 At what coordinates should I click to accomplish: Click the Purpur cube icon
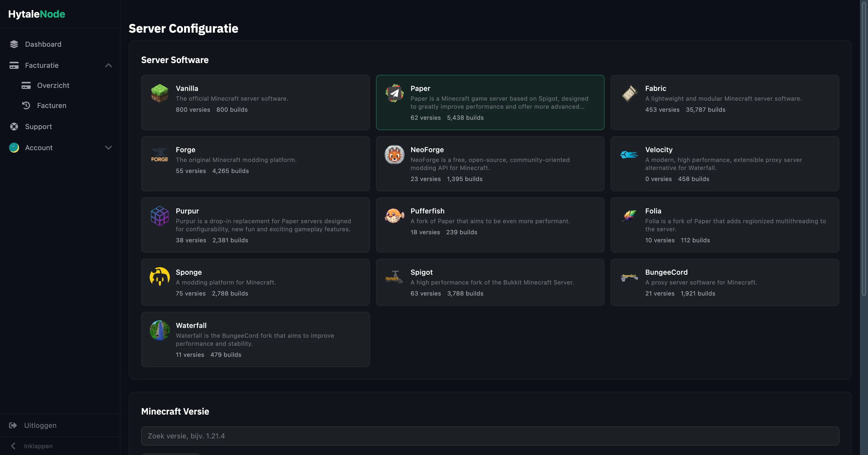(159, 216)
